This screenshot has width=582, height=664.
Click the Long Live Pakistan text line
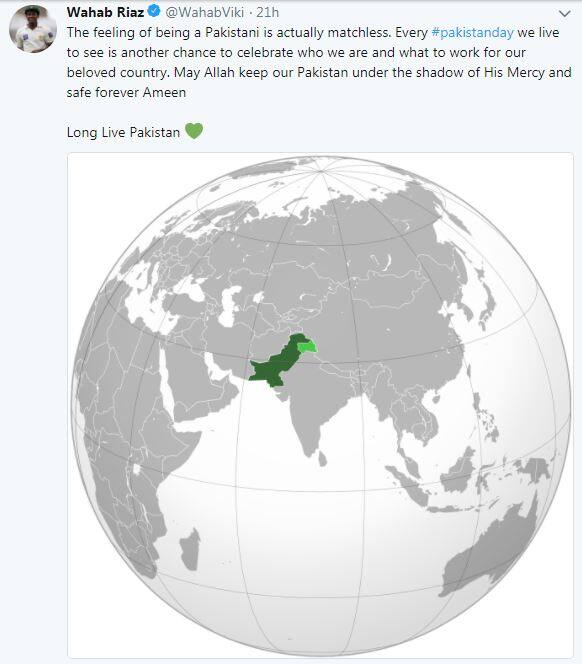pos(123,132)
